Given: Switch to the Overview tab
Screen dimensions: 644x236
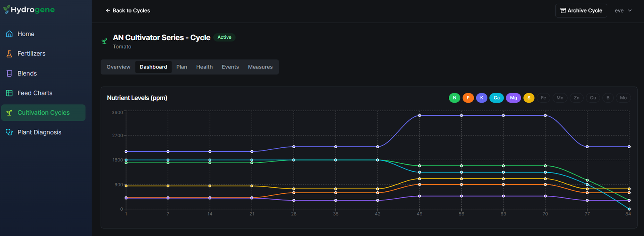Looking at the screenshot, I should coord(118,67).
